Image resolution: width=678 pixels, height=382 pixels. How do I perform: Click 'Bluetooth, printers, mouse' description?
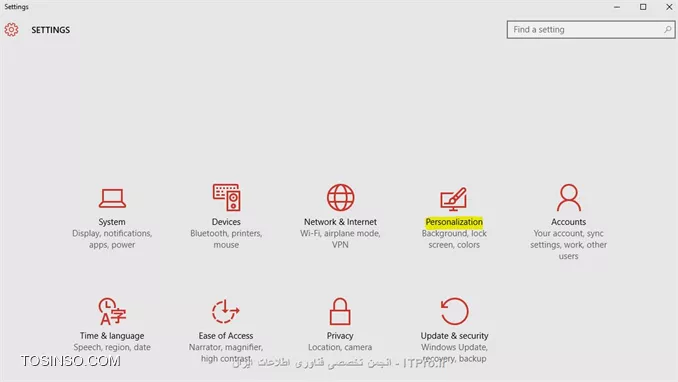tap(226, 239)
